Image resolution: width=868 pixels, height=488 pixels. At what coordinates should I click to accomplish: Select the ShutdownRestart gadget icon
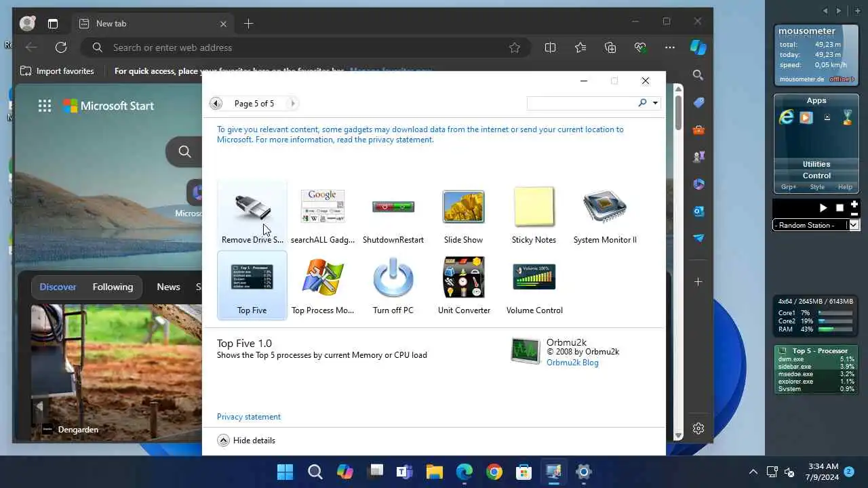point(393,207)
